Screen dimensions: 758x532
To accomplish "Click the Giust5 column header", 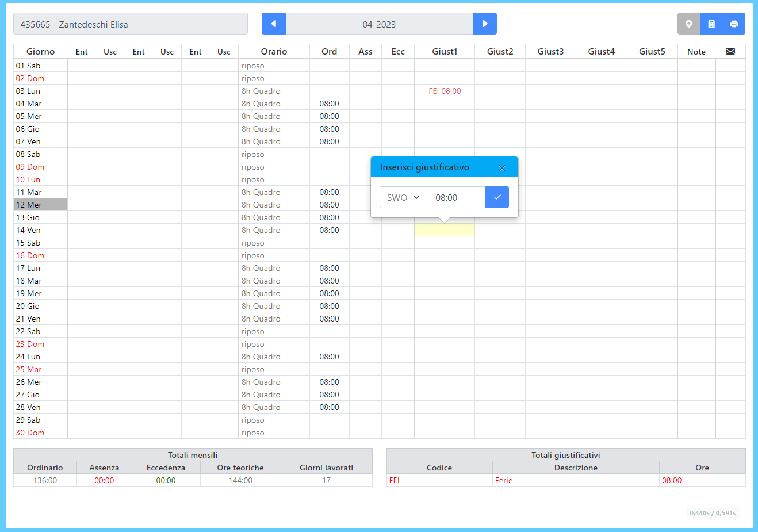I will click(652, 51).
